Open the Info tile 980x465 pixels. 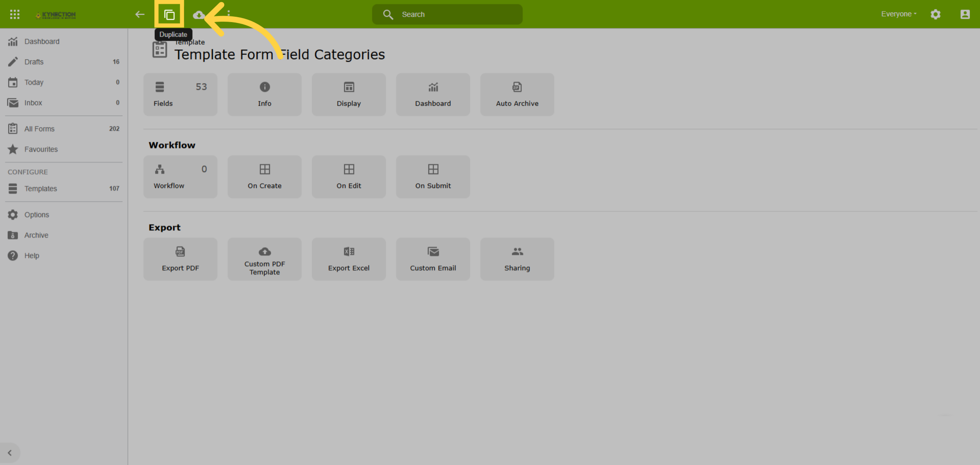[265, 94]
